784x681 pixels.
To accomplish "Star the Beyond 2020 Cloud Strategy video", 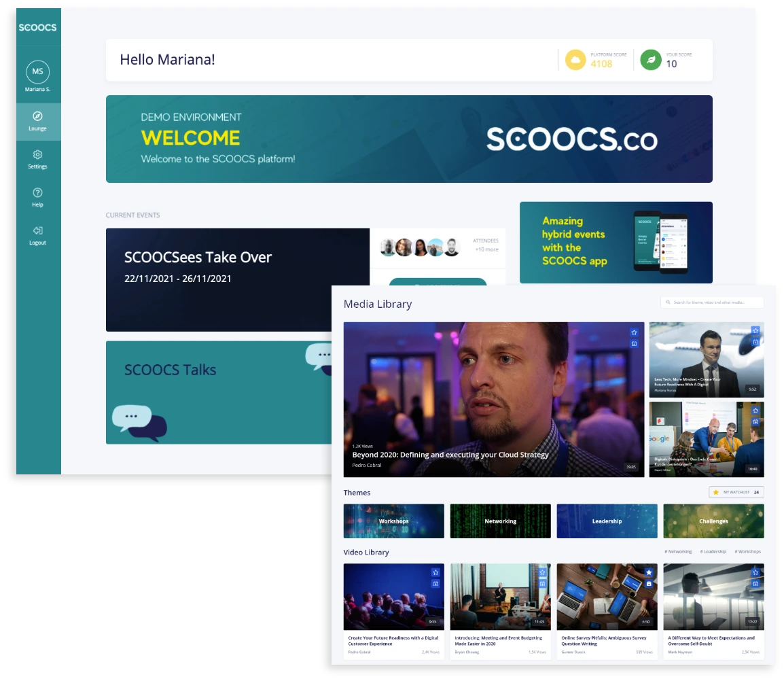I will pos(634,332).
